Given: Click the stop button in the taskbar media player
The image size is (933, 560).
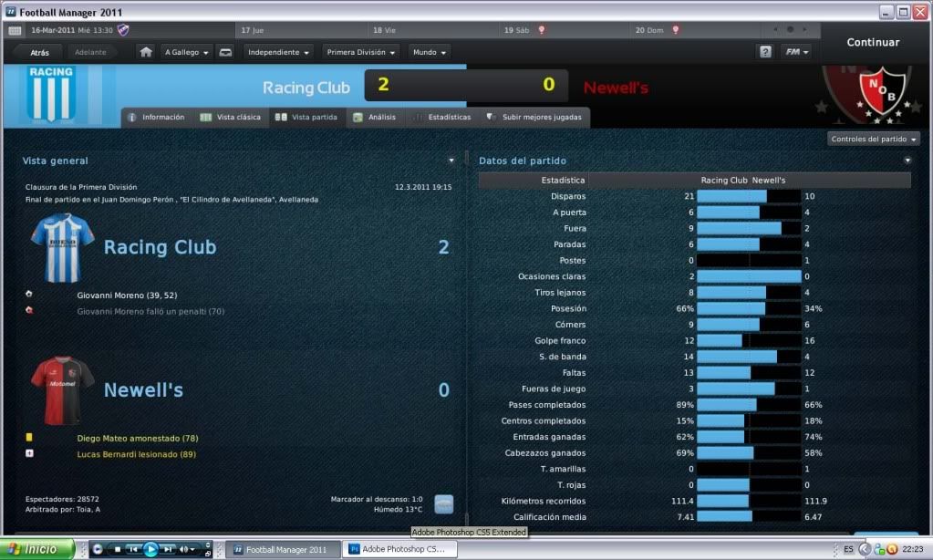Looking at the screenshot, I should coord(118,549).
